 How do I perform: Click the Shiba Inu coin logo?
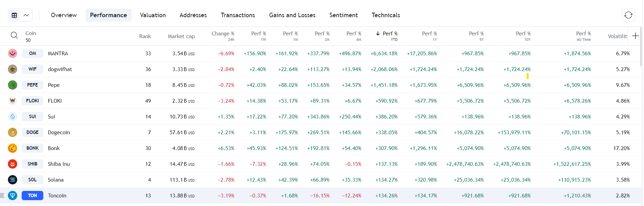13,164
